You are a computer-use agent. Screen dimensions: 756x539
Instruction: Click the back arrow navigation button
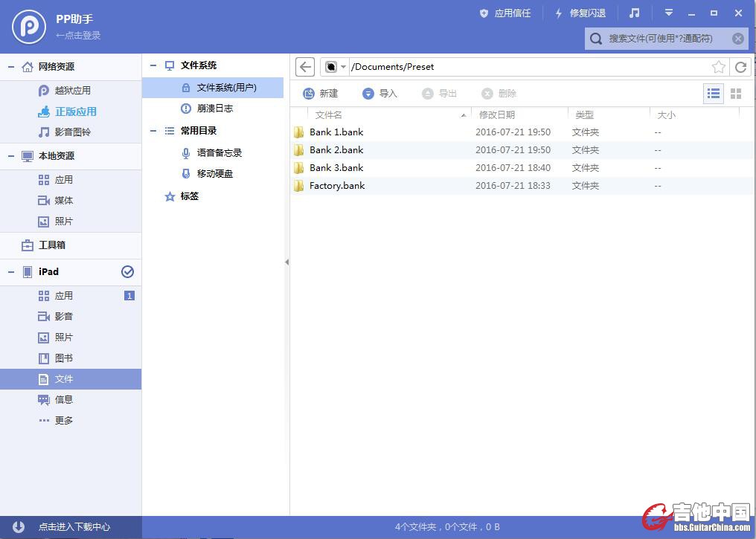pos(305,67)
